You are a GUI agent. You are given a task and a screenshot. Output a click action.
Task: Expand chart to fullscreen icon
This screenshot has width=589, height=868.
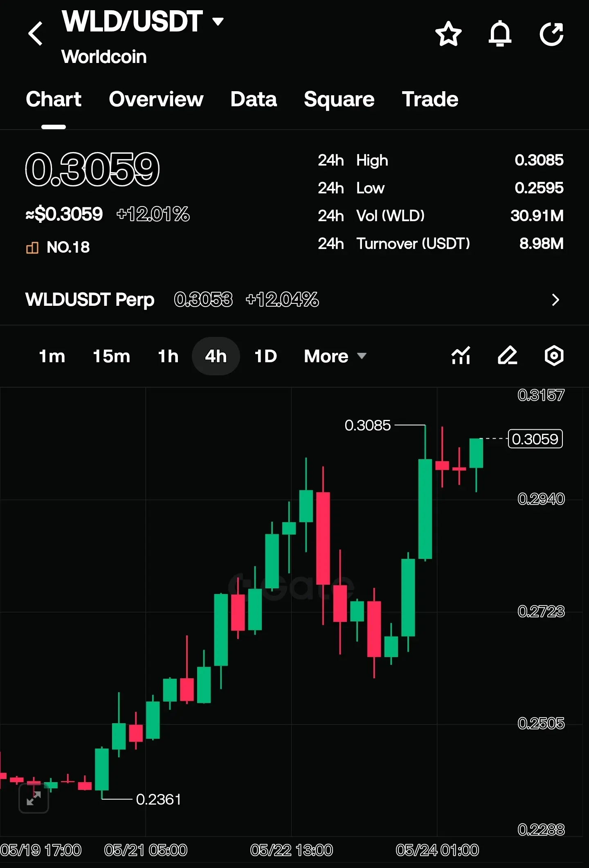[x=34, y=798]
